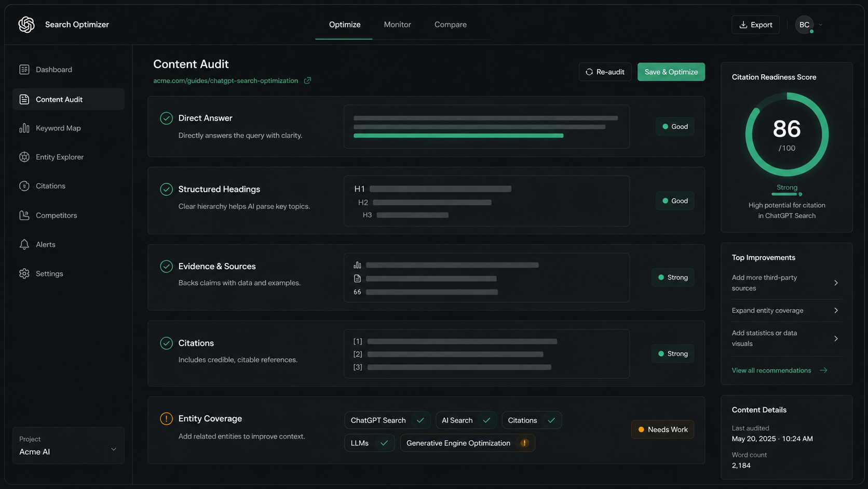This screenshot has width=868, height=489.
Task: Open the Citations sidebar icon
Action: 24,186
